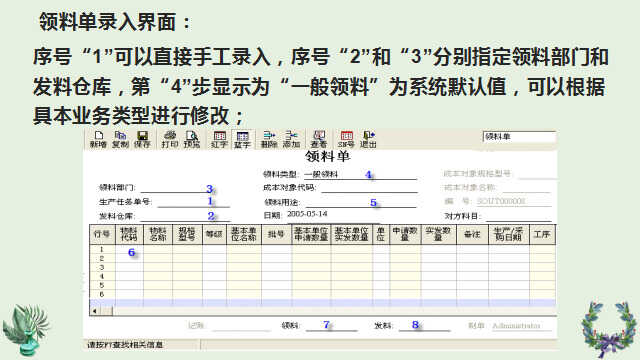Click the 查看 (View) toolbar icon
640x360 pixels.
319,139
